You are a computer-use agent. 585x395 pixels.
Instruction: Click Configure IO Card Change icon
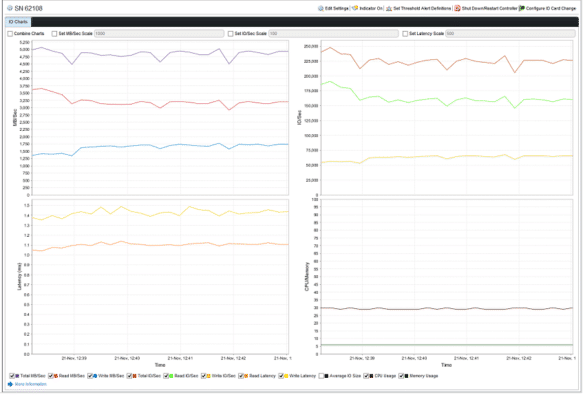tap(522, 8)
